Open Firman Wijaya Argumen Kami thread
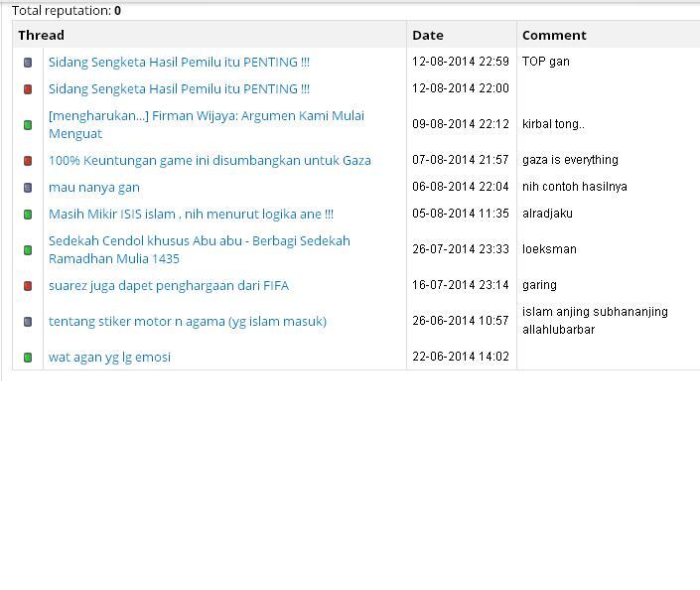This screenshot has width=700, height=590. pos(207,124)
